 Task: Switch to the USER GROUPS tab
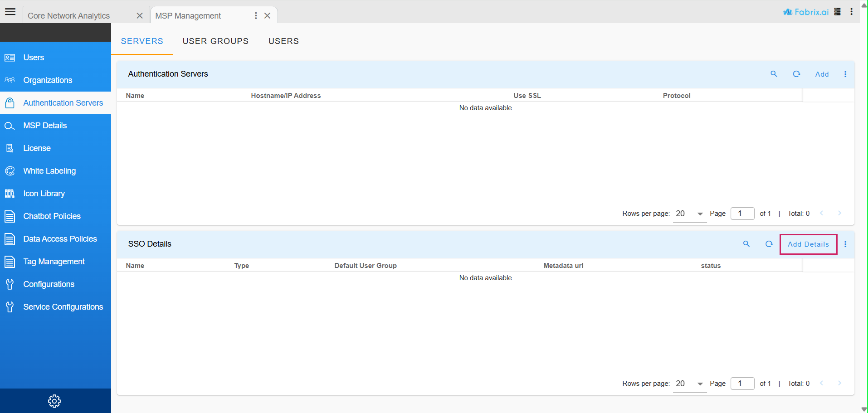point(215,41)
